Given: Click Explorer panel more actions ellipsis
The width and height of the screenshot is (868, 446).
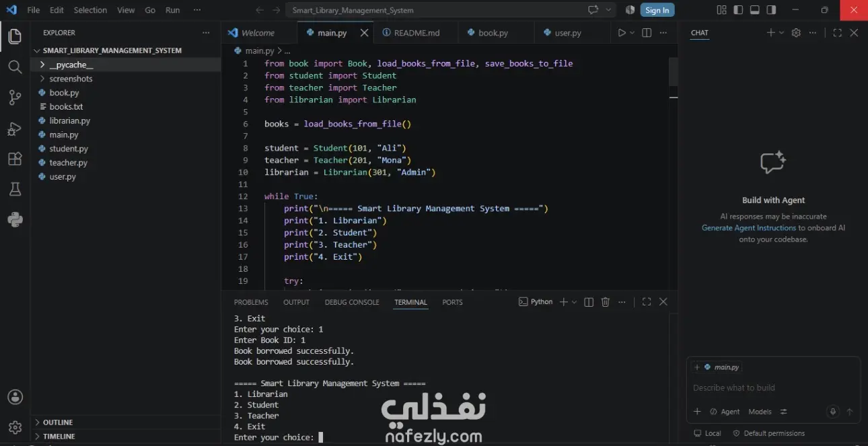Looking at the screenshot, I should tap(206, 32).
